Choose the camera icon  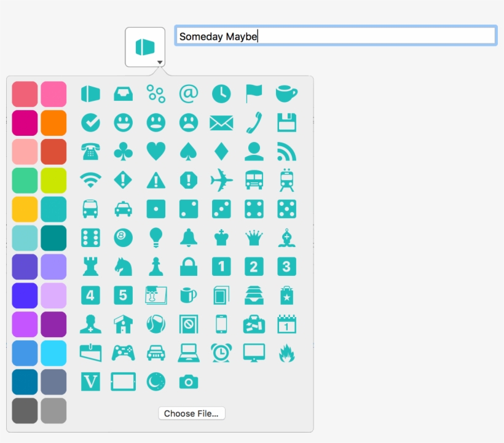[x=189, y=382]
